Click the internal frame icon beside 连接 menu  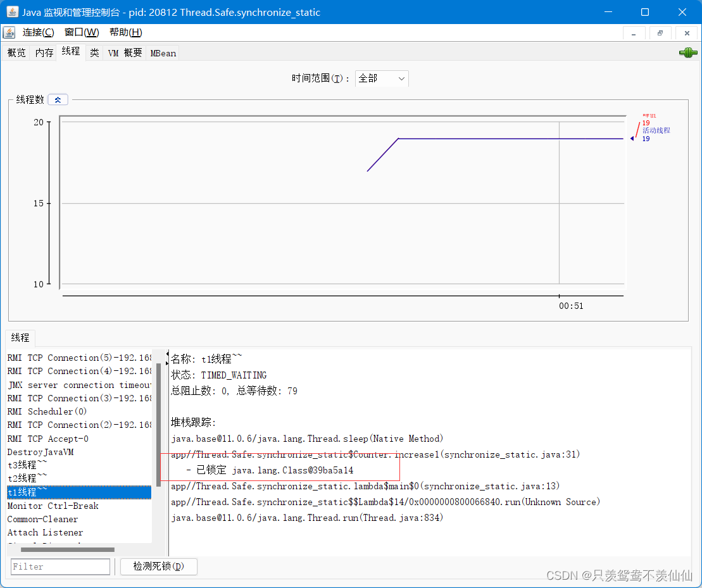coord(9,33)
